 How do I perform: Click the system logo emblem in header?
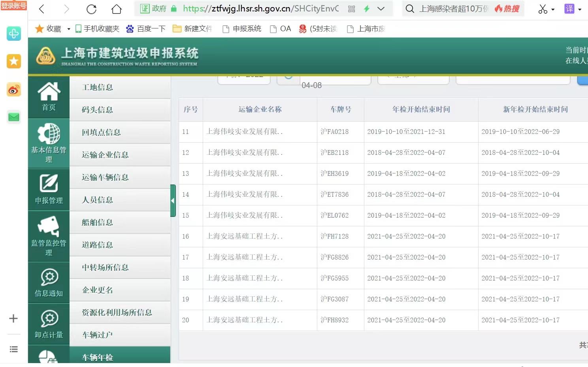pyautogui.click(x=46, y=56)
